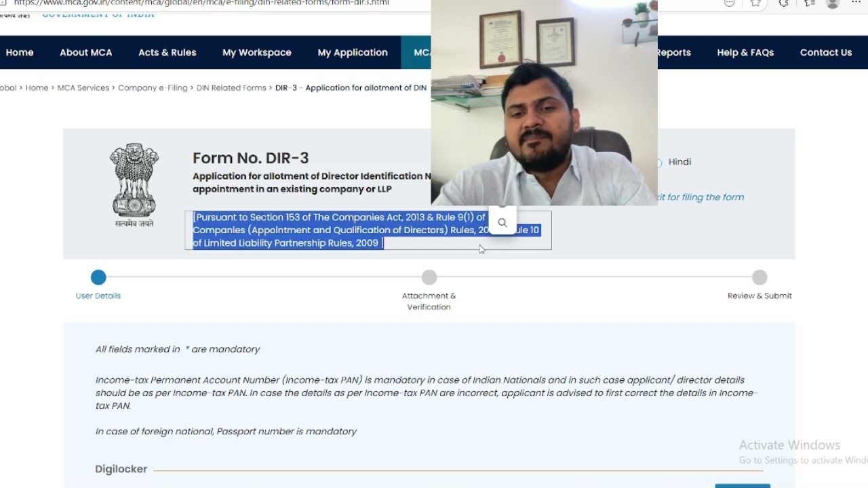868x488 pixels.
Task: Go to Company e-Filing breadcrumb link
Action: [153, 88]
